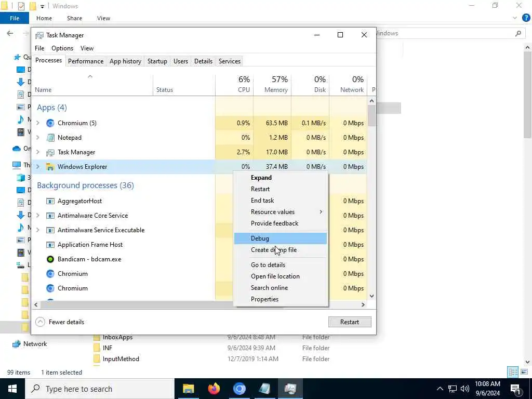Open the Explorer File ribbon tab
Viewport: 532px width, 399px height.
tap(14, 18)
